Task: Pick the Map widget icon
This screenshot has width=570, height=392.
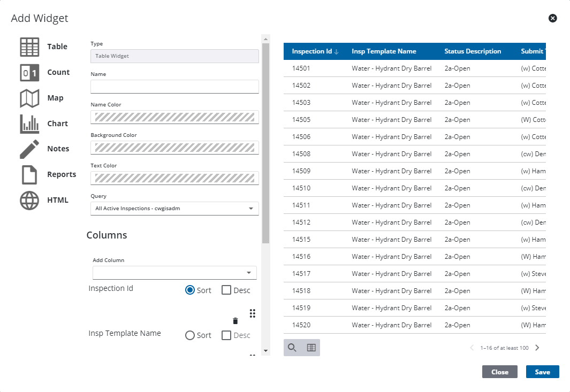Action: point(29,98)
